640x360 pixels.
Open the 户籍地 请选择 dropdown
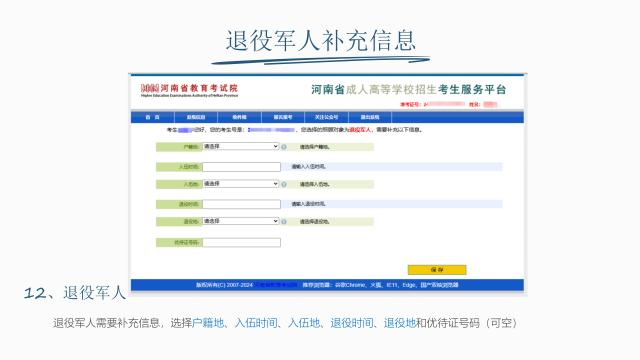tap(241, 147)
